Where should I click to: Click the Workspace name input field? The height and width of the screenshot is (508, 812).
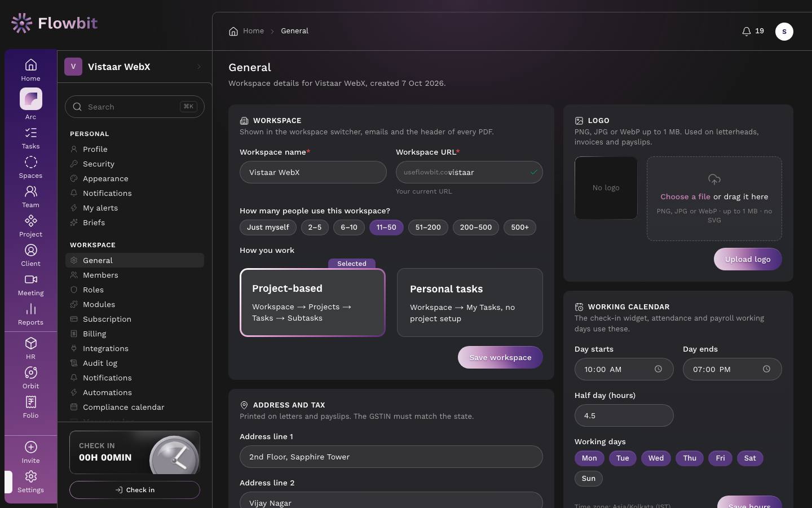pyautogui.click(x=313, y=172)
